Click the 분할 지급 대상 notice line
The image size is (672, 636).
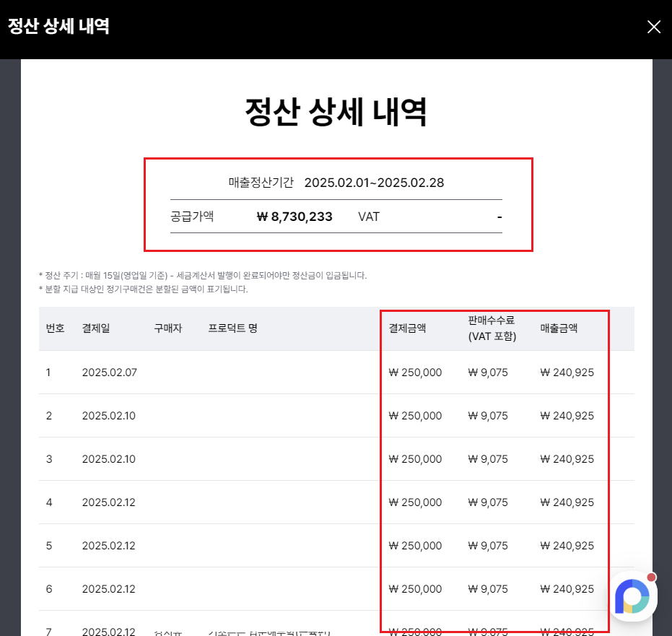(143, 289)
